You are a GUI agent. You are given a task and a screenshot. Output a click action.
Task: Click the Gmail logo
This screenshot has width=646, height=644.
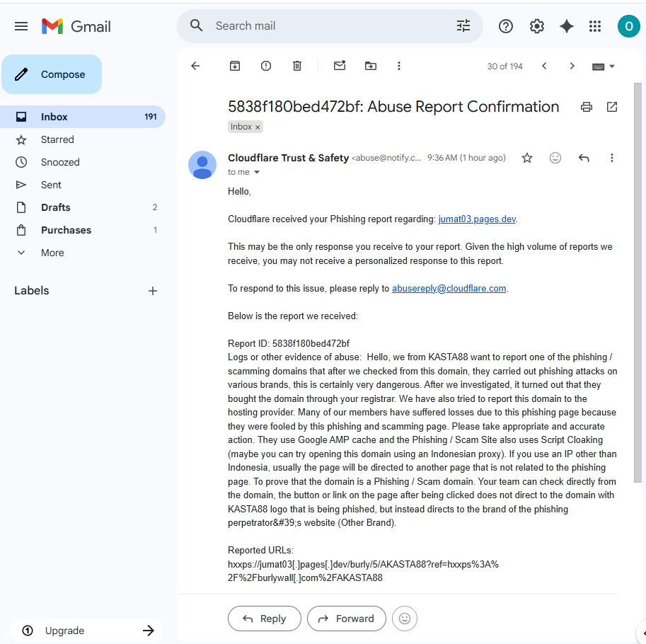(x=76, y=26)
